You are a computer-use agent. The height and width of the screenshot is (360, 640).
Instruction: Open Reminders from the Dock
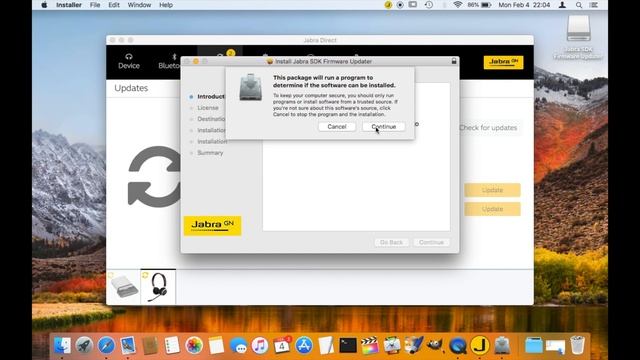(x=172, y=345)
